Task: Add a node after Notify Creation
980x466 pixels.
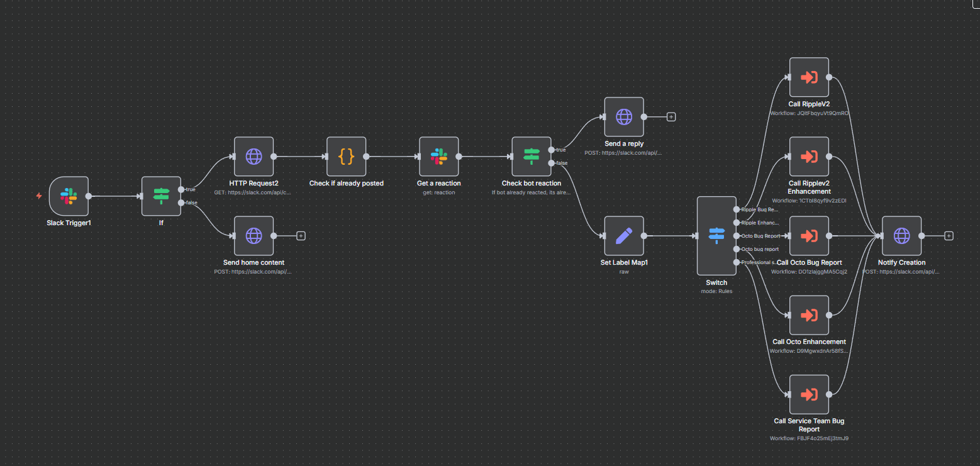Action: tap(949, 236)
